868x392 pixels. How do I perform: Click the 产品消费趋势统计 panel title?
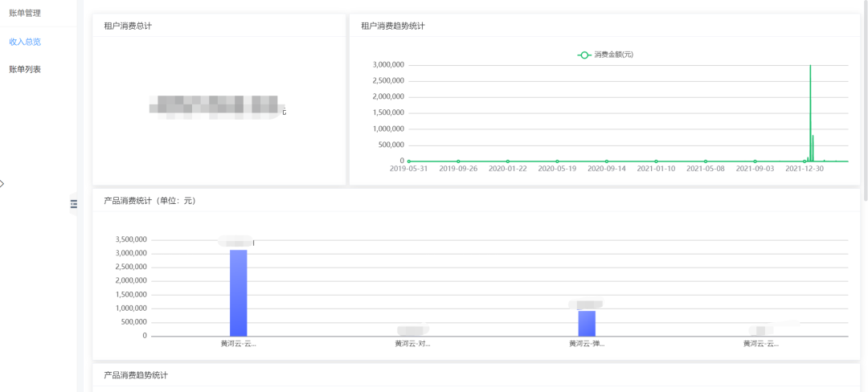click(136, 375)
